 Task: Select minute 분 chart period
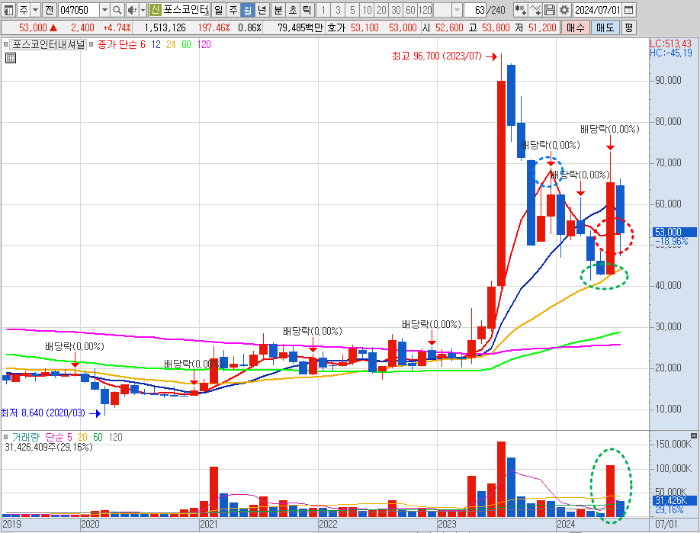coord(278,9)
